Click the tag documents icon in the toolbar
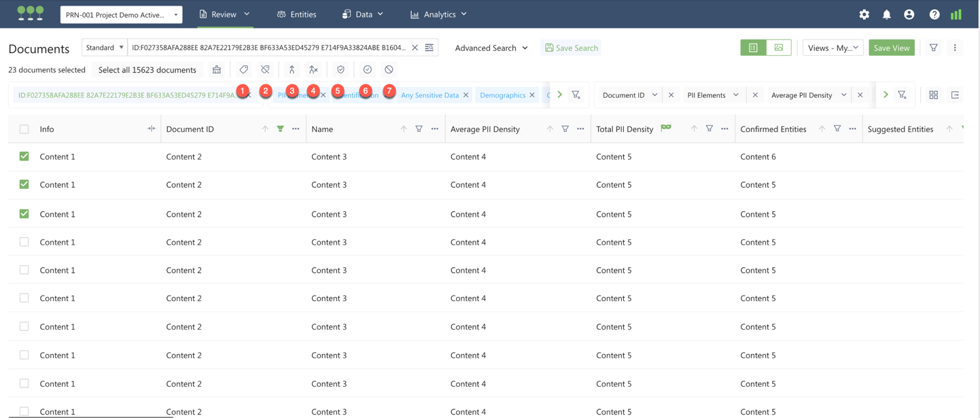980x418 pixels. (243, 70)
